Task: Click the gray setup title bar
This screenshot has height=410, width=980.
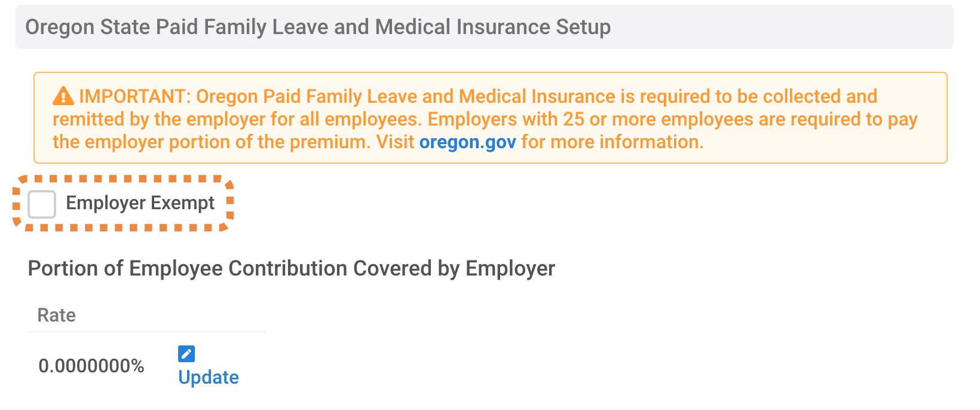Action: pyautogui.click(x=485, y=27)
